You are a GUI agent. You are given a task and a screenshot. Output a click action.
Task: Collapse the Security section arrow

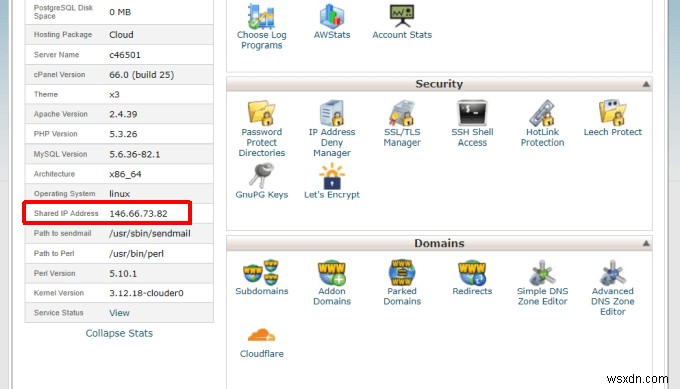pos(646,84)
